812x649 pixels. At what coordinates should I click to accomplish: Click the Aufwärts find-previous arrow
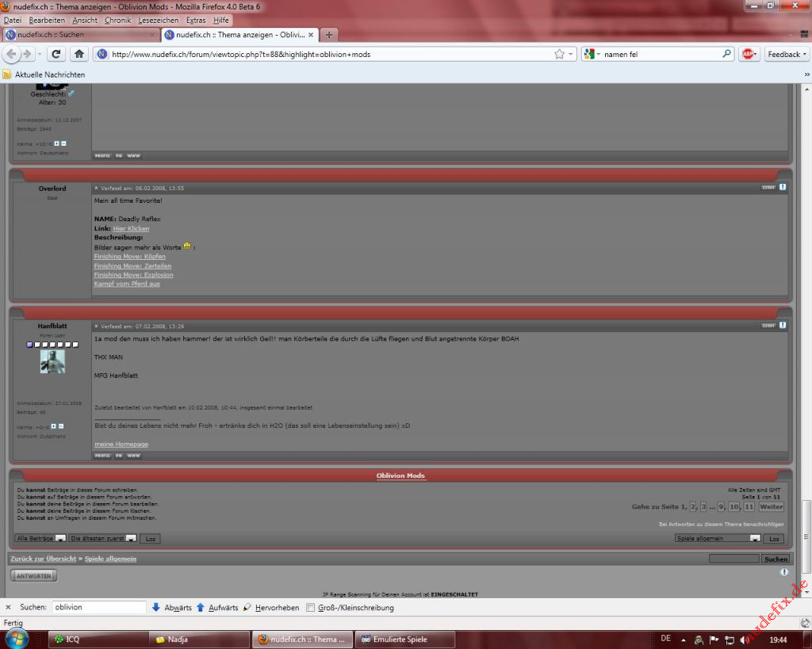pos(217,608)
